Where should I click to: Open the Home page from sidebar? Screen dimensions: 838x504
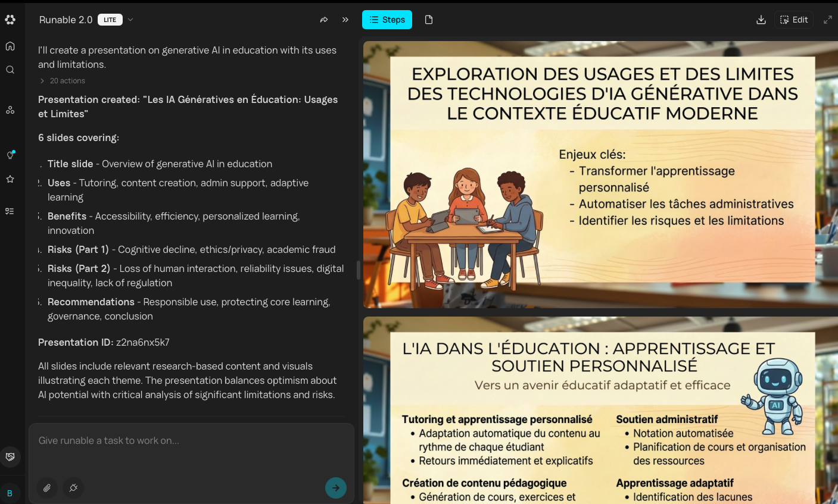pos(10,46)
